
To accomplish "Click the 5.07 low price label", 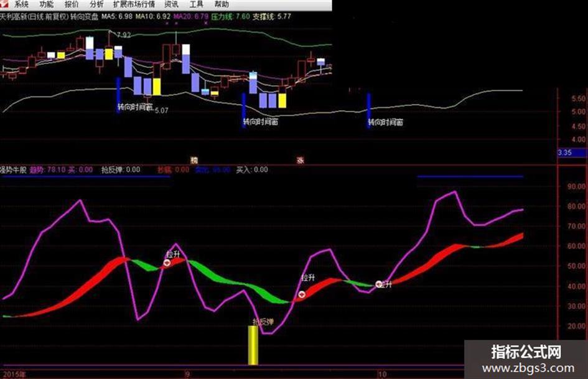I will pos(161,110).
